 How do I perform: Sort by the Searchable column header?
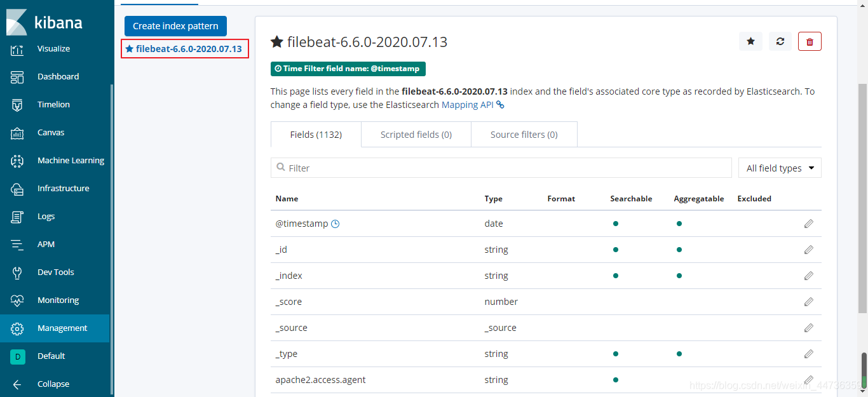[631, 199]
